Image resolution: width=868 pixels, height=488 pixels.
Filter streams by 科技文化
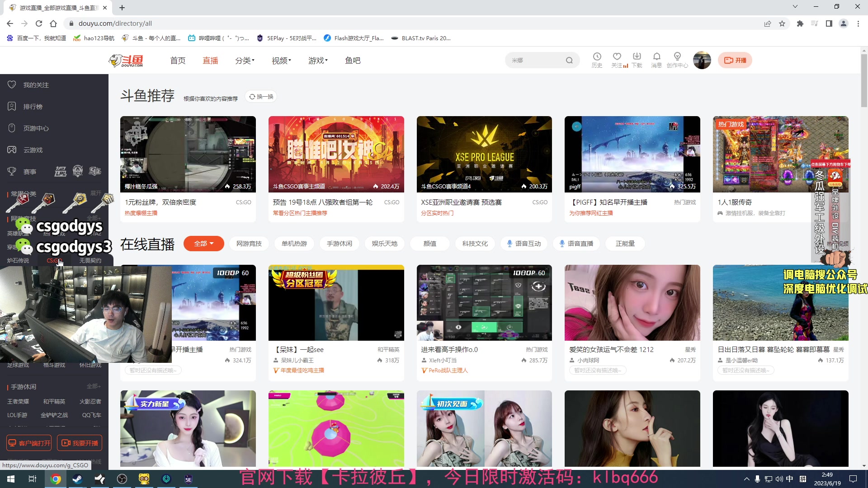coord(475,244)
